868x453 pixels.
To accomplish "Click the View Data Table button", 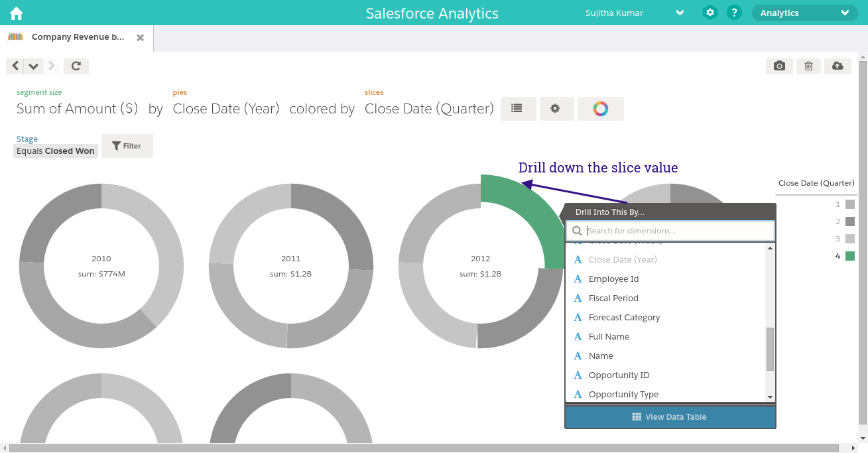I will 670,417.
